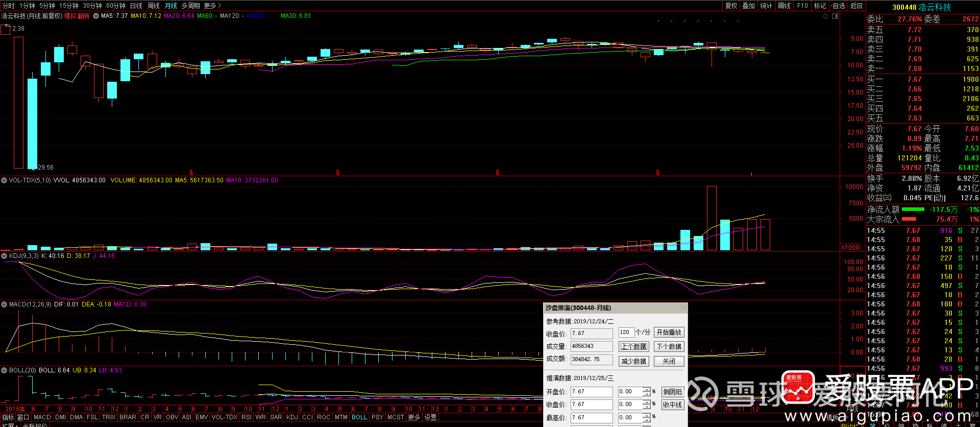The width and height of the screenshot is (980, 427).
Task: Expand the BOLL indicator dropdown circle
Action: pyautogui.click(x=4, y=370)
